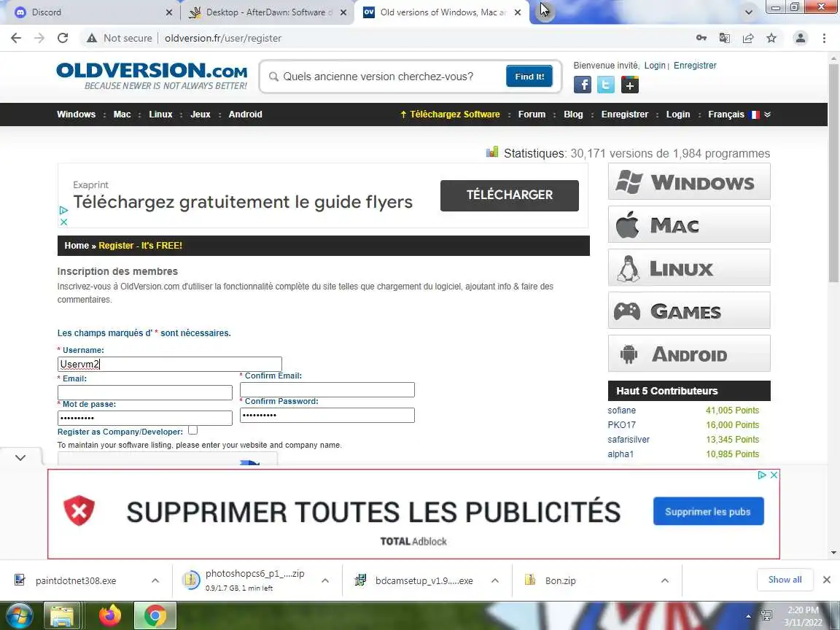Click the Android robot category button

point(689,354)
